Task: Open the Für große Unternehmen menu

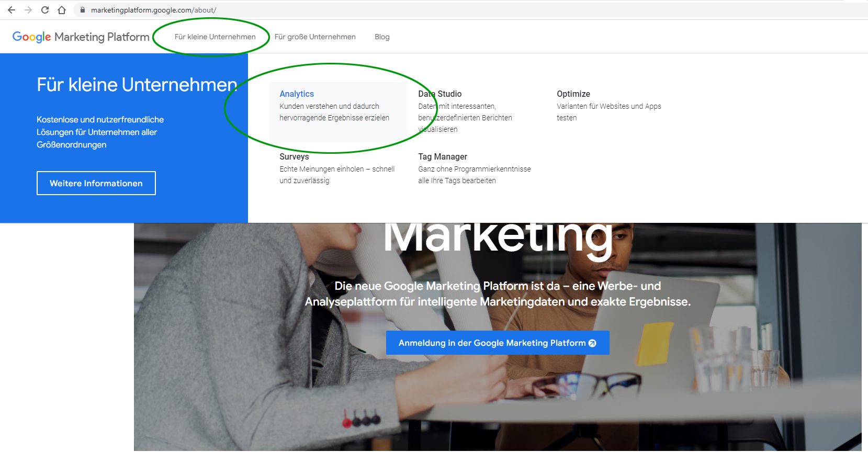Action: 315,37
